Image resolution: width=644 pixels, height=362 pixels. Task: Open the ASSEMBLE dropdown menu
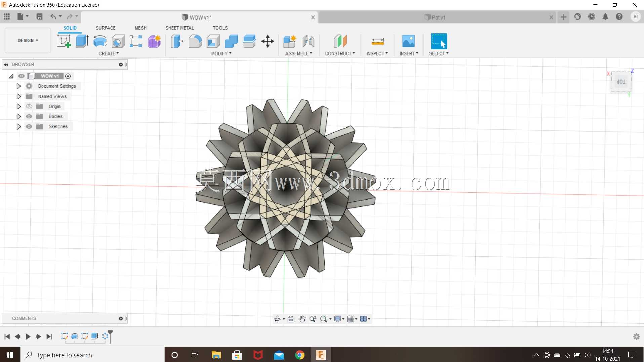point(298,53)
